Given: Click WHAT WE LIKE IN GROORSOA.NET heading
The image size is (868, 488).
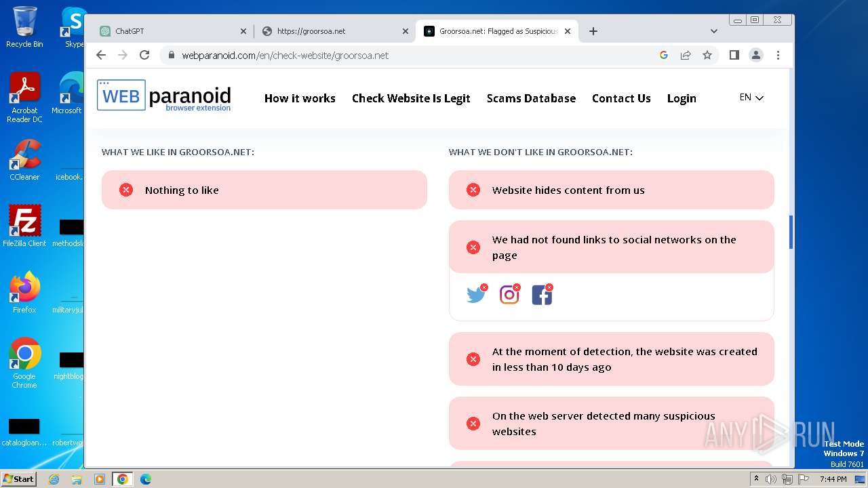Looking at the screenshot, I should (178, 152).
